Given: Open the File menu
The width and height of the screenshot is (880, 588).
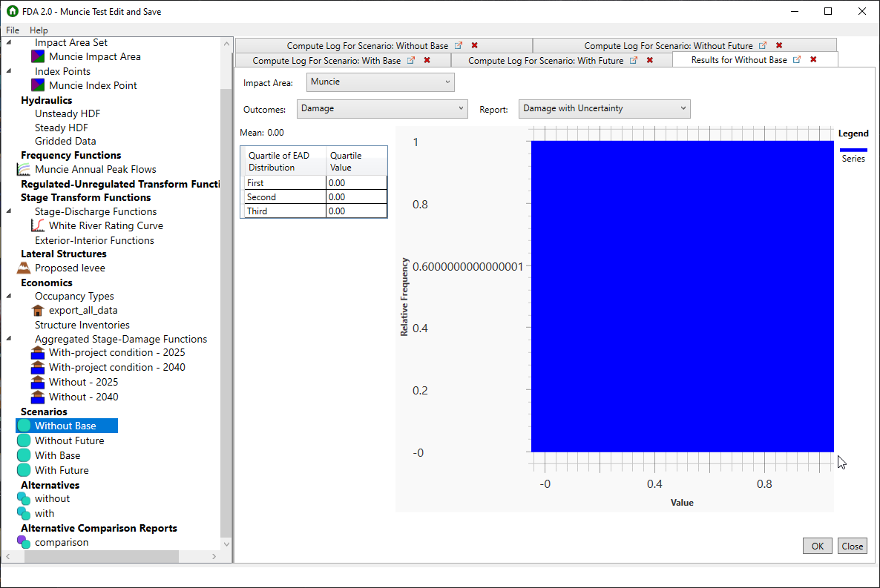Looking at the screenshot, I should pyautogui.click(x=12, y=30).
